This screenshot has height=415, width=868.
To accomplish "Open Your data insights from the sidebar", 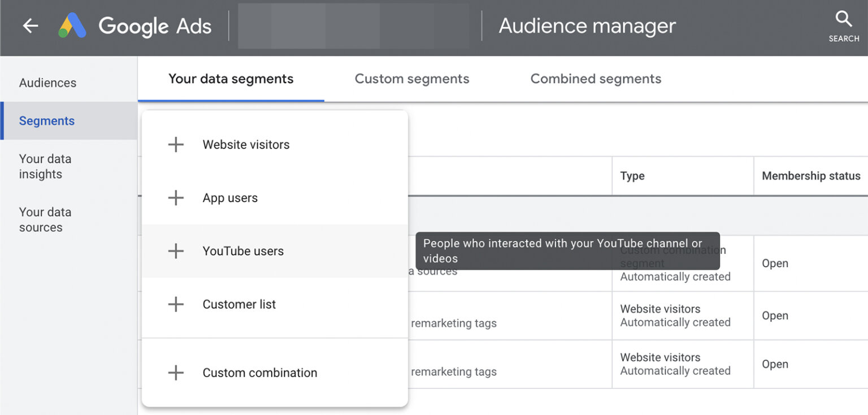I will (45, 166).
